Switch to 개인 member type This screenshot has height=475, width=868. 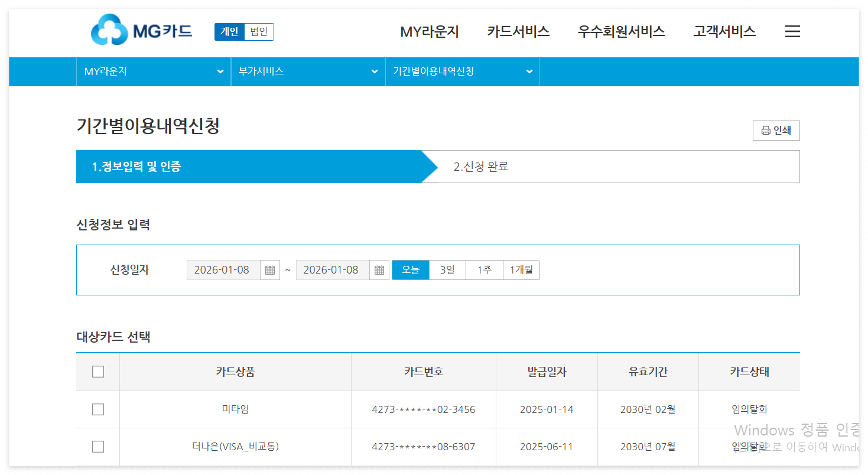[229, 32]
